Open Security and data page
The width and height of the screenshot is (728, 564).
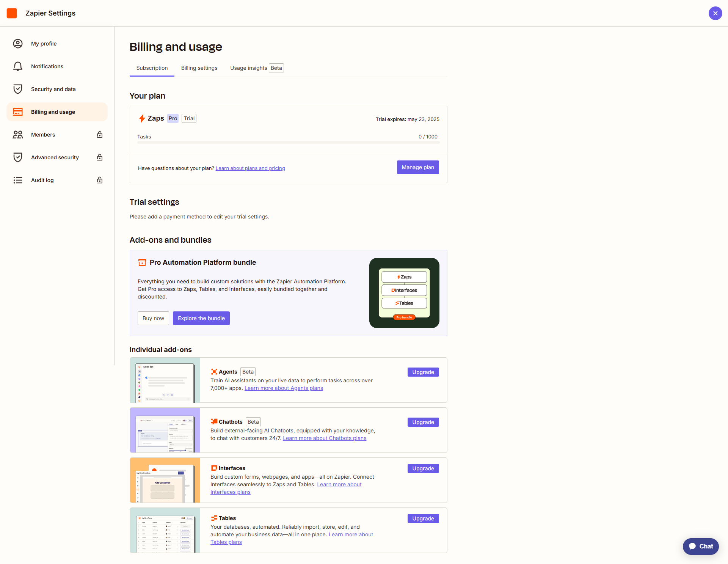[57, 89]
